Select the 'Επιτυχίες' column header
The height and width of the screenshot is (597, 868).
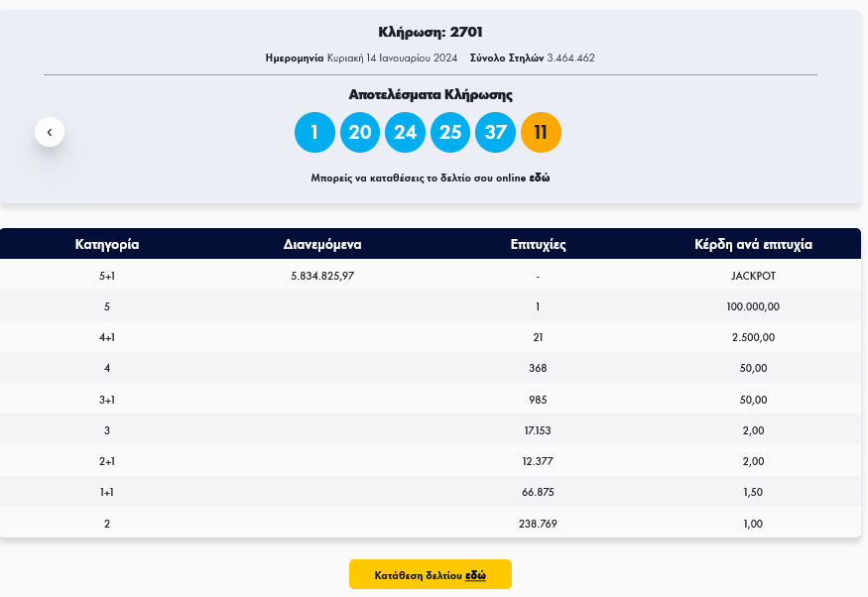(538, 244)
